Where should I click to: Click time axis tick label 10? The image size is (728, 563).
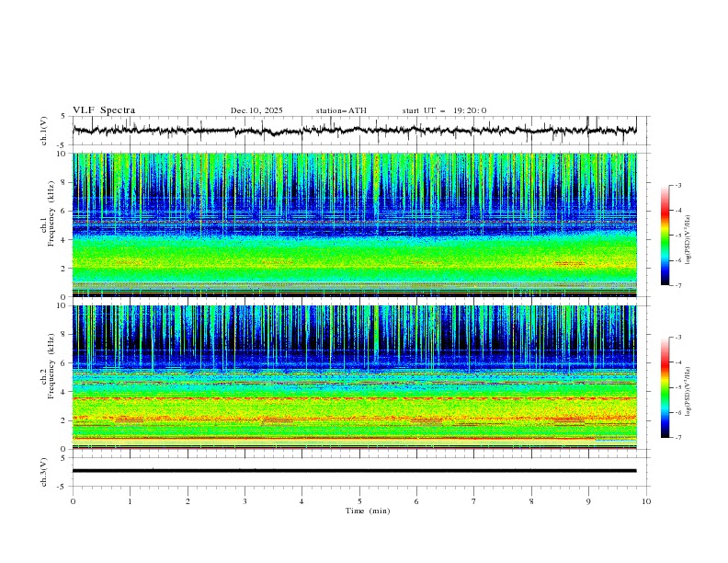(646, 501)
